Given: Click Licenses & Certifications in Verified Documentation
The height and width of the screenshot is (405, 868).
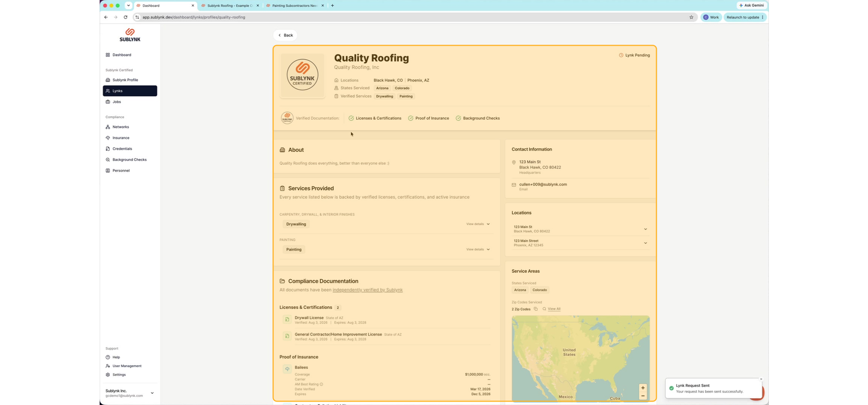Looking at the screenshot, I should (375, 118).
